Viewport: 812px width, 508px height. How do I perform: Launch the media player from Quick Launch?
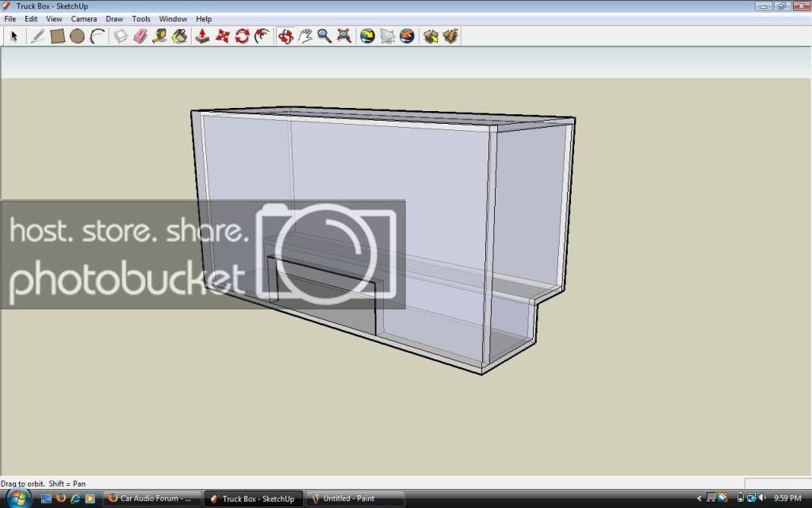(90, 498)
